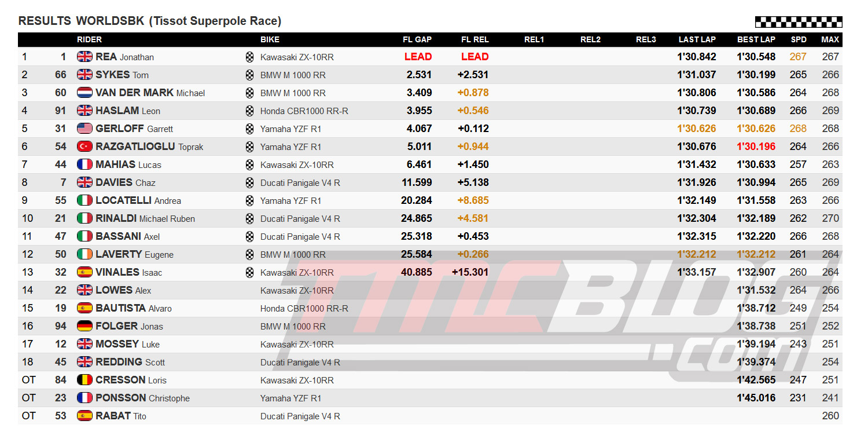Click the UK flag next to SYKES Tom
This screenshot has width=868, height=439.
(84, 75)
